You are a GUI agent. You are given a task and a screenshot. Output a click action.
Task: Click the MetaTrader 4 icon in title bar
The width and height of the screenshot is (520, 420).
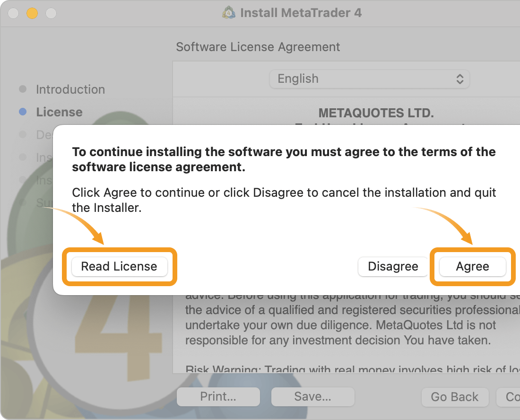click(229, 13)
